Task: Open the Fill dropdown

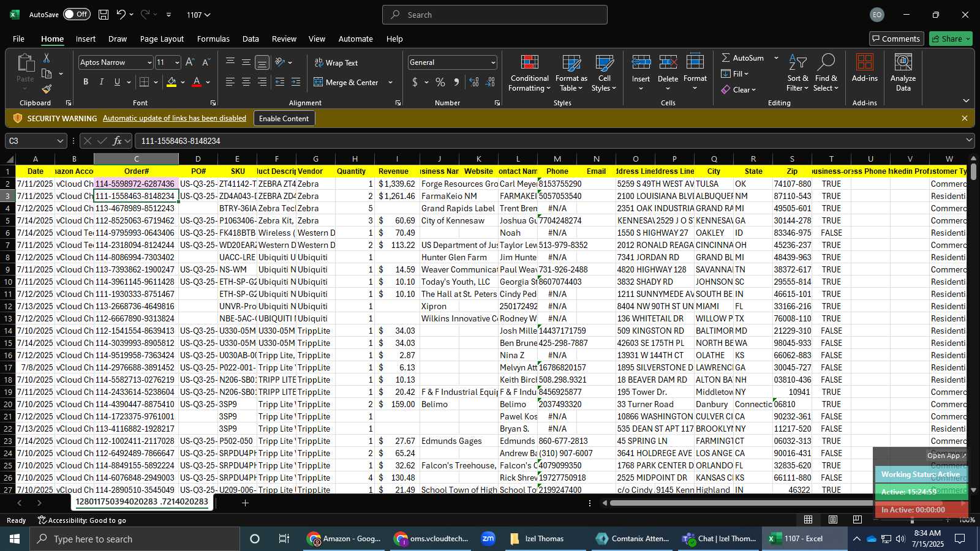Action: click(735, 74)
